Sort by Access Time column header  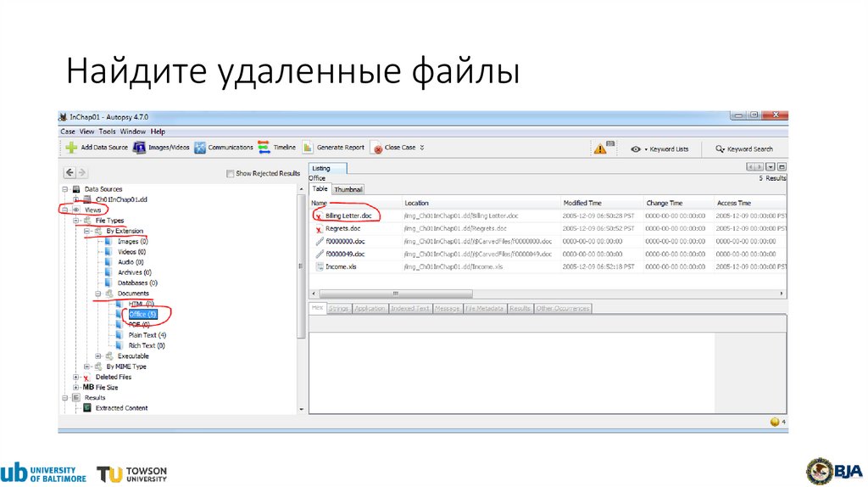[x=749, y=204]
